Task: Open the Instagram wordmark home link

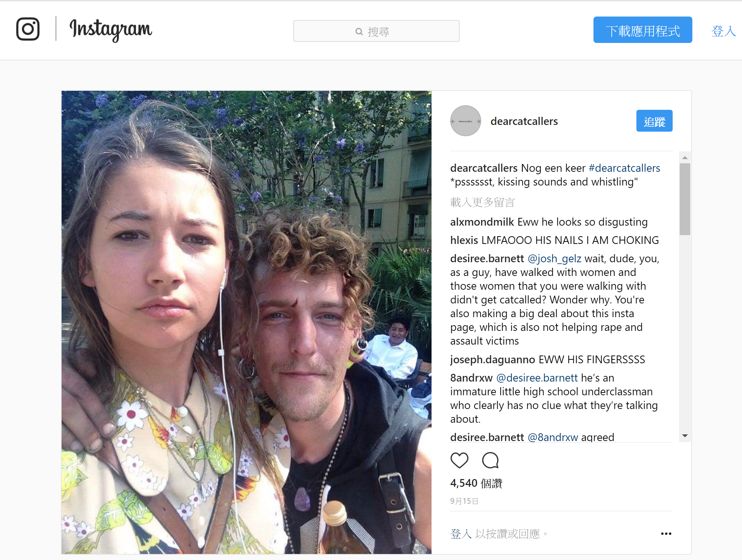Action: [111, 30]
